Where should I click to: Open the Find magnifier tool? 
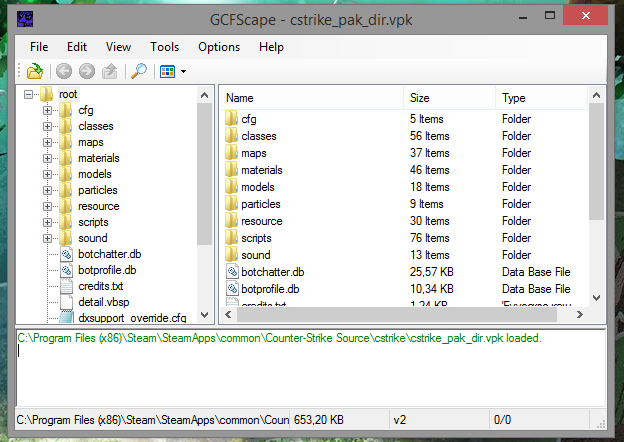[x=139, y=72]
